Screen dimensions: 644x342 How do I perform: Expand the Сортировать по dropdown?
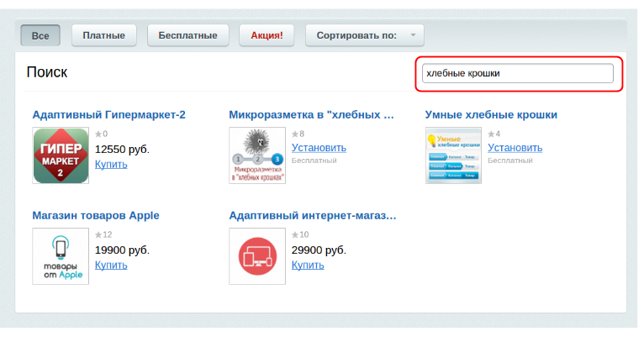pos(365,35)
